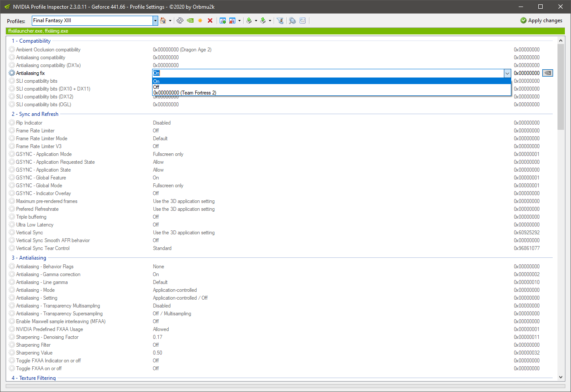Collapse the Antialiasing fix value dropdown arrow

507,74
